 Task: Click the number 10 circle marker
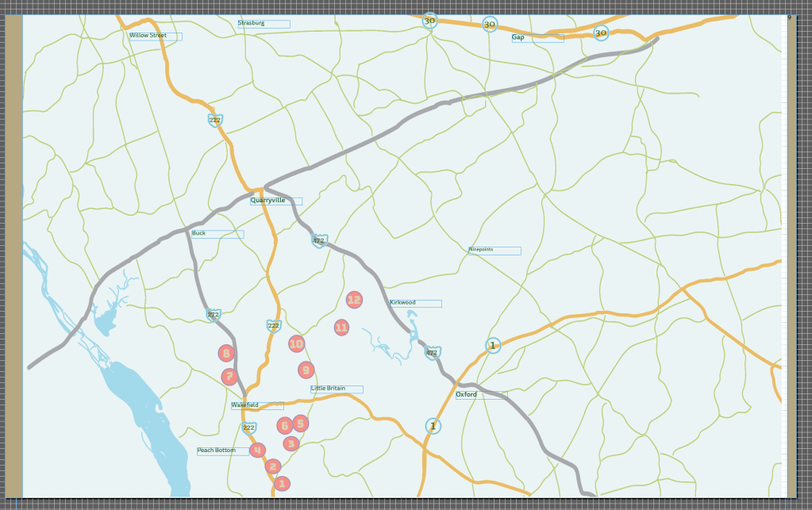(x=296, y=343)
